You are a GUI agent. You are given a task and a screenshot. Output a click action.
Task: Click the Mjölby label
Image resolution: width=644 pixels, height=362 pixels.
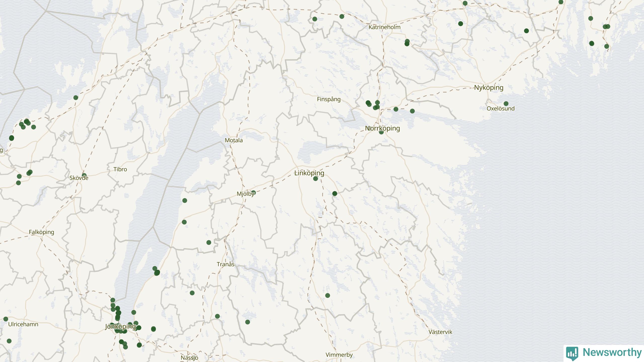[x=246, y=194]
